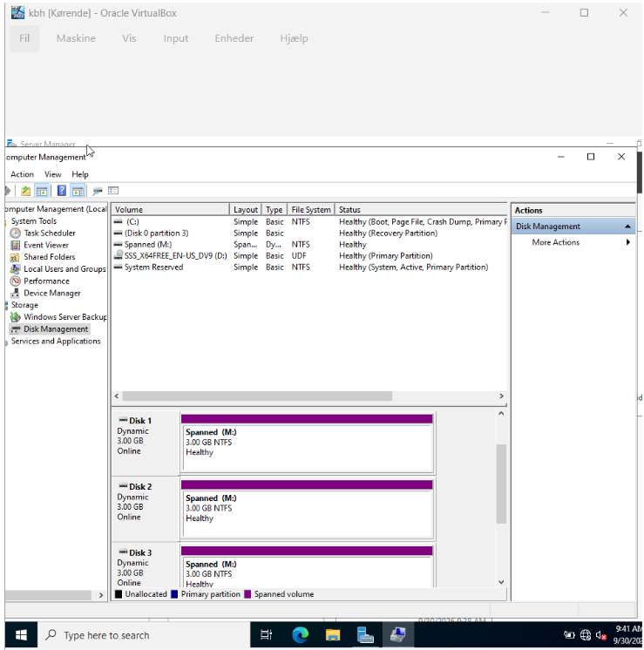Viewport: 644px width, 650px height.
Task: Select Local Users and Groups node
Action: click(x=64, y=269)
